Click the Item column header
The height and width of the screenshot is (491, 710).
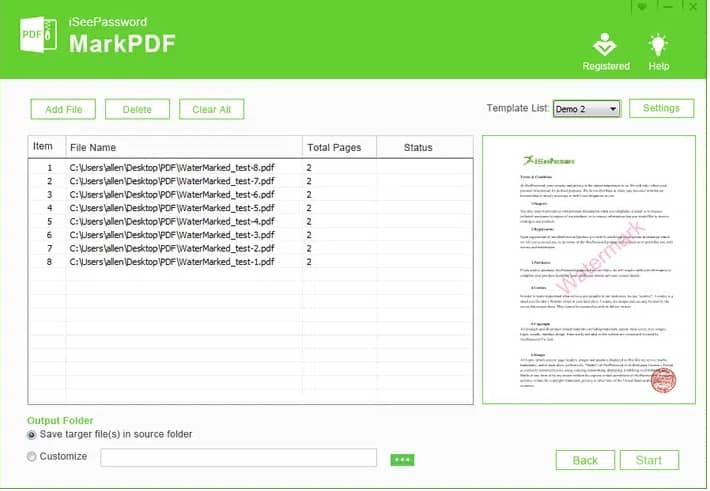point(47,147)
